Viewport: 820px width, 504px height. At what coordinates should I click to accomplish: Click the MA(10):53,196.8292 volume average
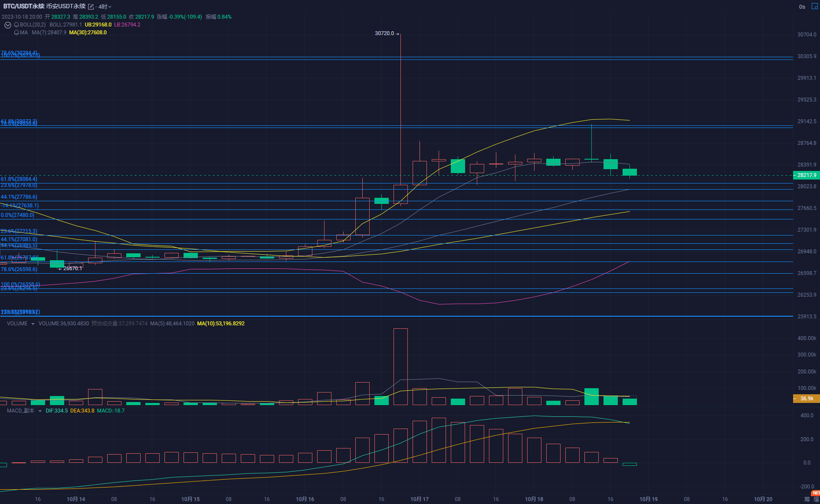tap(221, 324)
